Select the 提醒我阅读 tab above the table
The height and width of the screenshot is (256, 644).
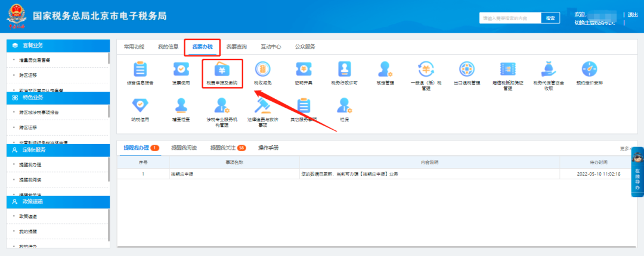184,148
